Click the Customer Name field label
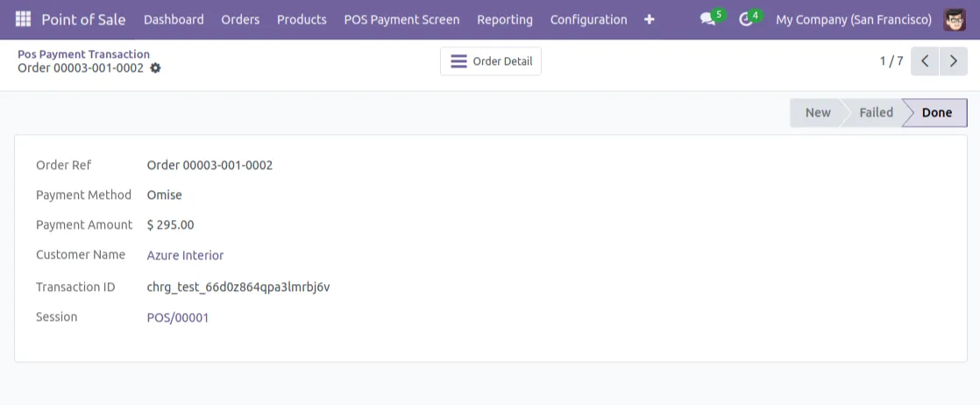The height and width of the screenshot is (405, 980). [81, 255]
